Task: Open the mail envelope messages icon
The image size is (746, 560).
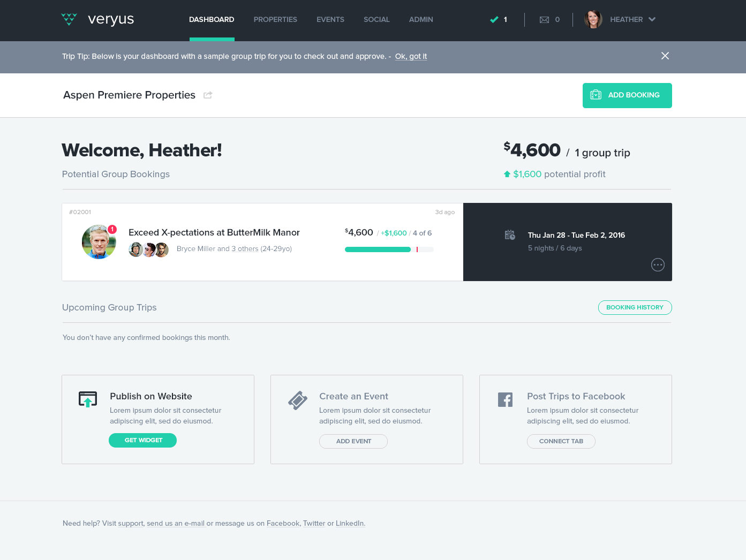Action: pos(544,20)
